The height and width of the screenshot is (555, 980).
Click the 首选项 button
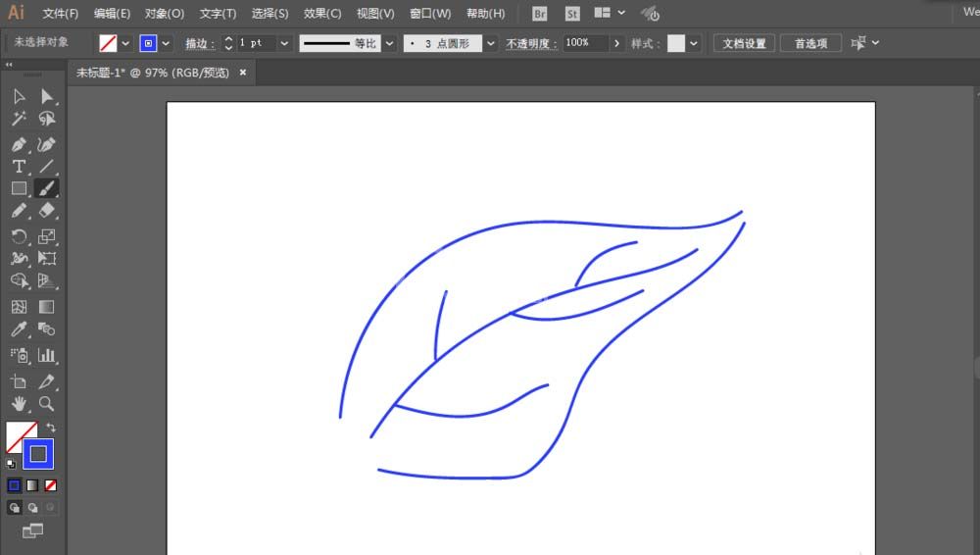pyautogui.click(x=810, y=43)
